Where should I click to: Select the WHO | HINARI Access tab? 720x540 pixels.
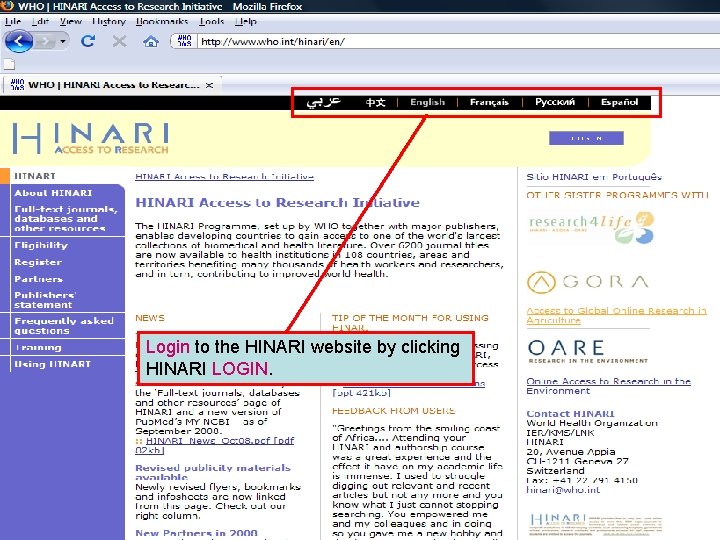tap(112, 85)
